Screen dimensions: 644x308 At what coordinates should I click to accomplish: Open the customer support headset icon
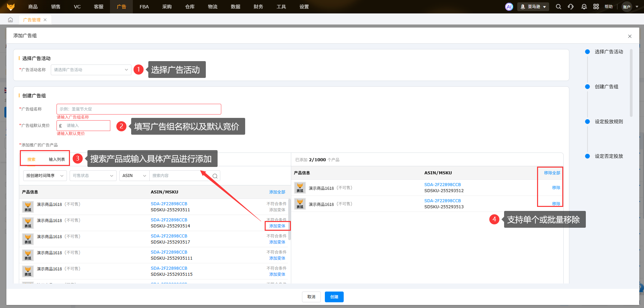[x=571, y=7]
